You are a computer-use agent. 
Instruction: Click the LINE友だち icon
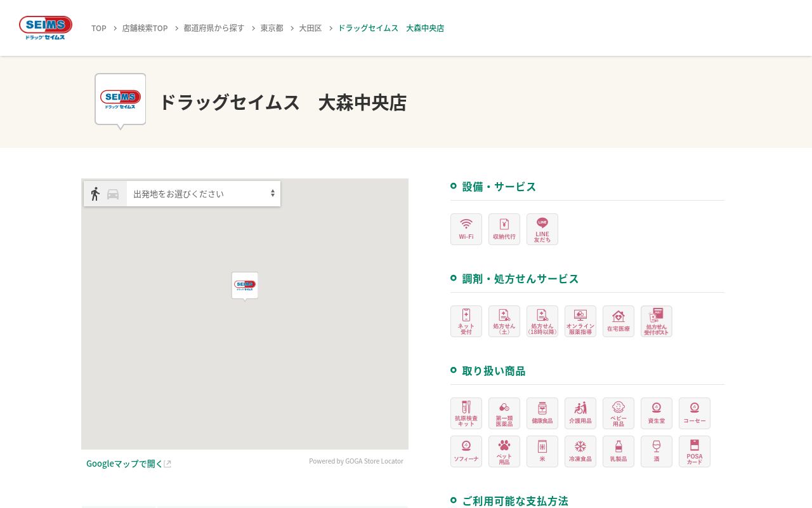tap(542, 229)
